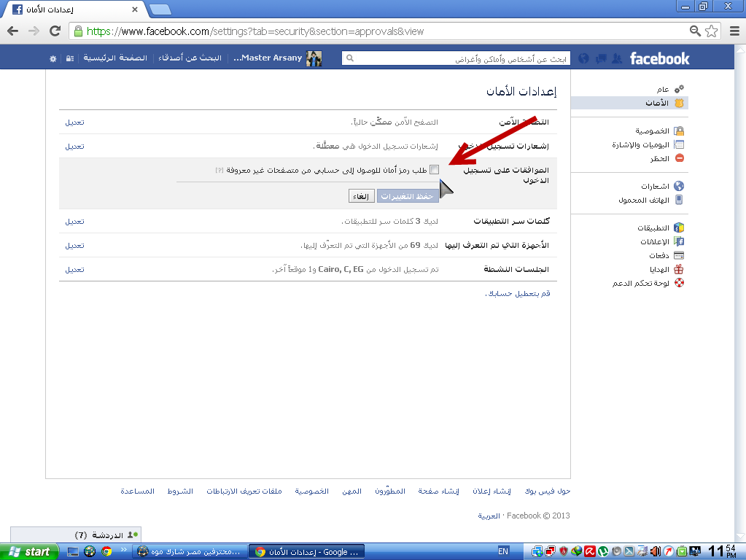Expand الجلسات النشطة section via its تعديل link

click(74, 270)
